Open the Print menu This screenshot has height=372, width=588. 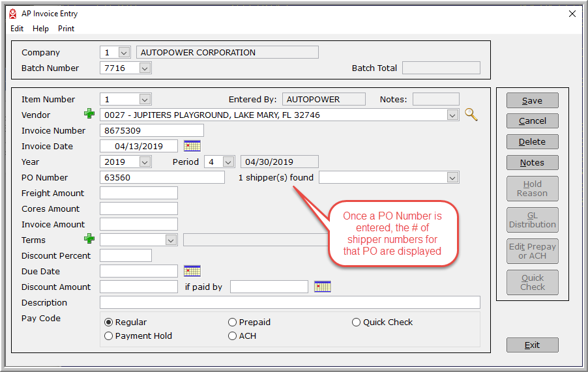point(66,29)
